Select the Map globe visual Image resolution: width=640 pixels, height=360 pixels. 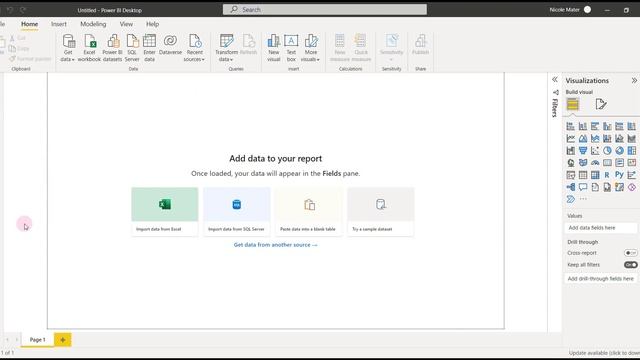571,163
